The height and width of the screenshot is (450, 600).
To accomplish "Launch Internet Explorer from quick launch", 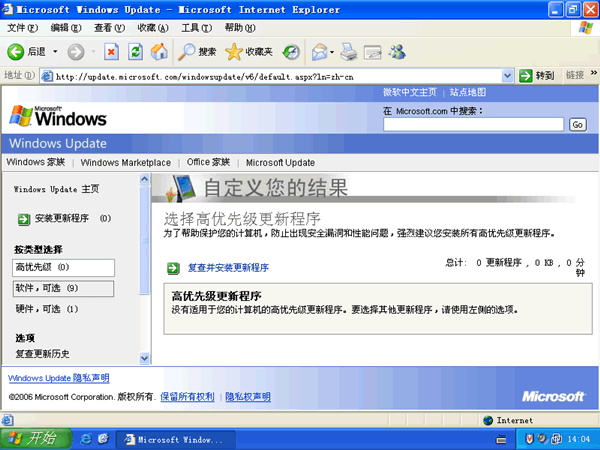I will [x=86, y=439].
